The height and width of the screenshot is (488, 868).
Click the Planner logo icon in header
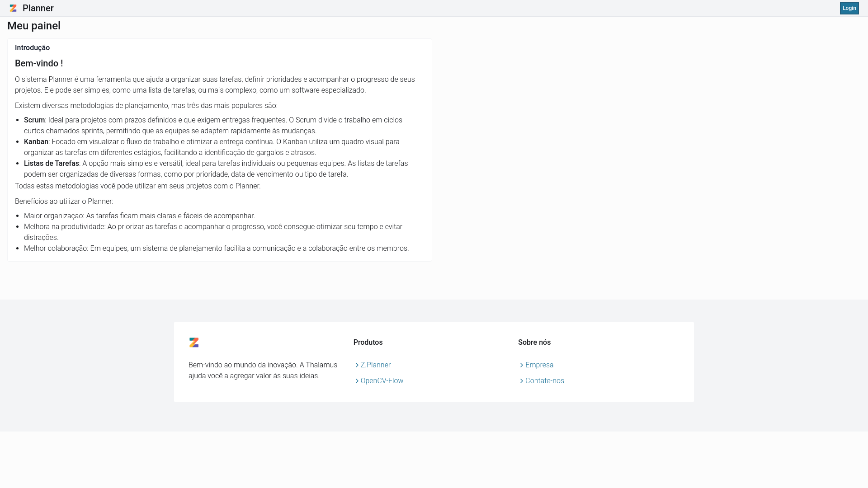[x=13, y=8]
